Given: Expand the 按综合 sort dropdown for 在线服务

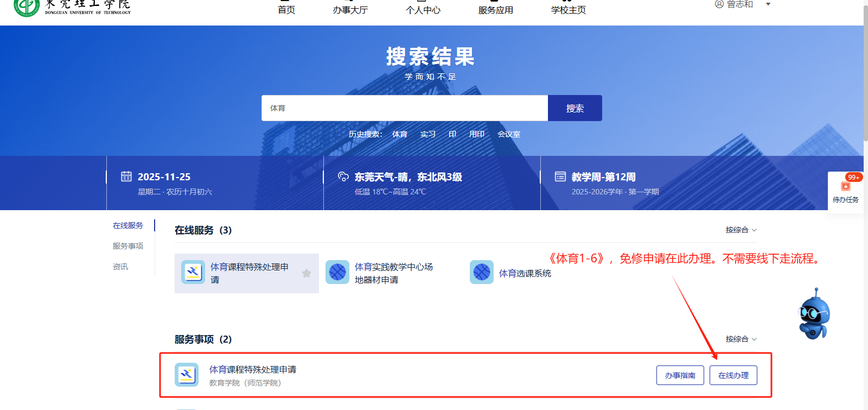Looking at the screenshot, I should coord(741,230).
